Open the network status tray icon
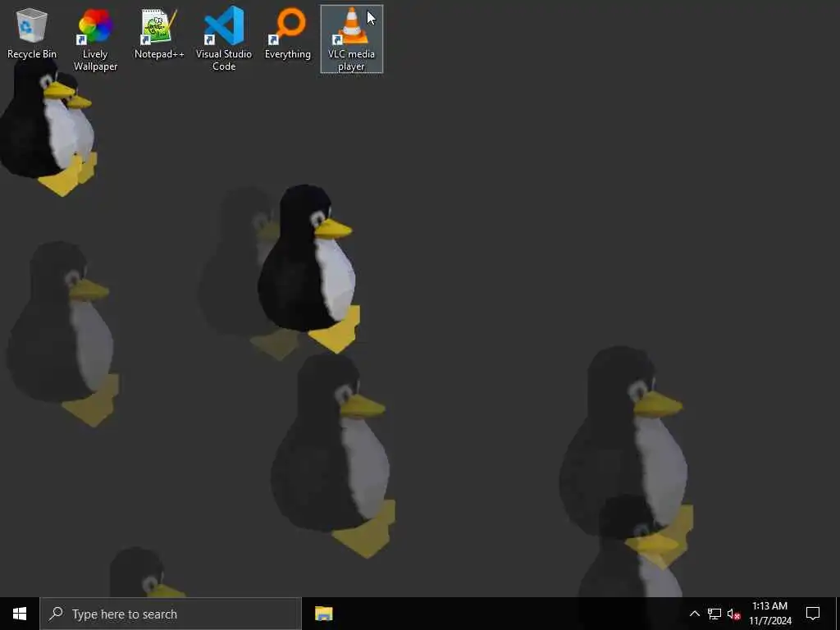 pyautogui.click(x=714, y=614)
